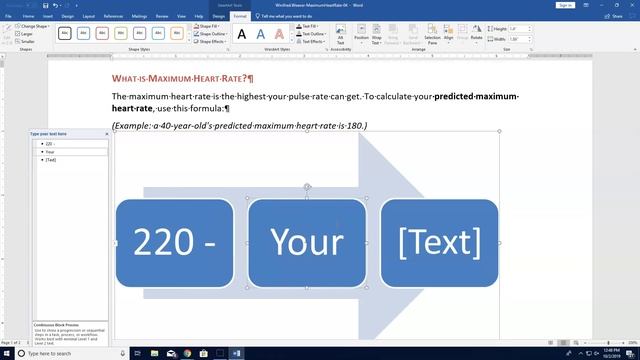This screenshot has height=360, width=640.
Task: Close the SmartArt text pane
Action: [x=107, y=134]
